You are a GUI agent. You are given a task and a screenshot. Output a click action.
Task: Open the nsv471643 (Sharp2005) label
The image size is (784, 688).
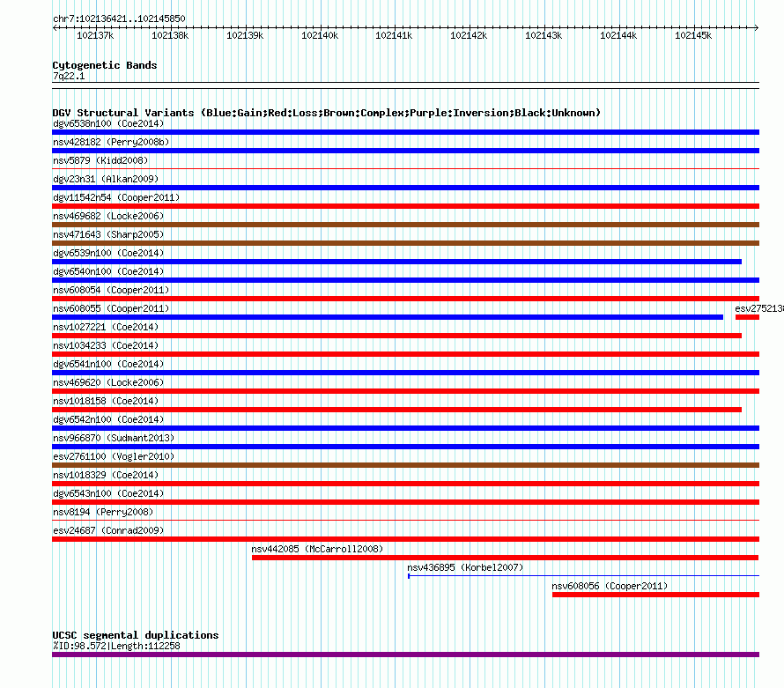pyautogui.click(x=108, y=234)
